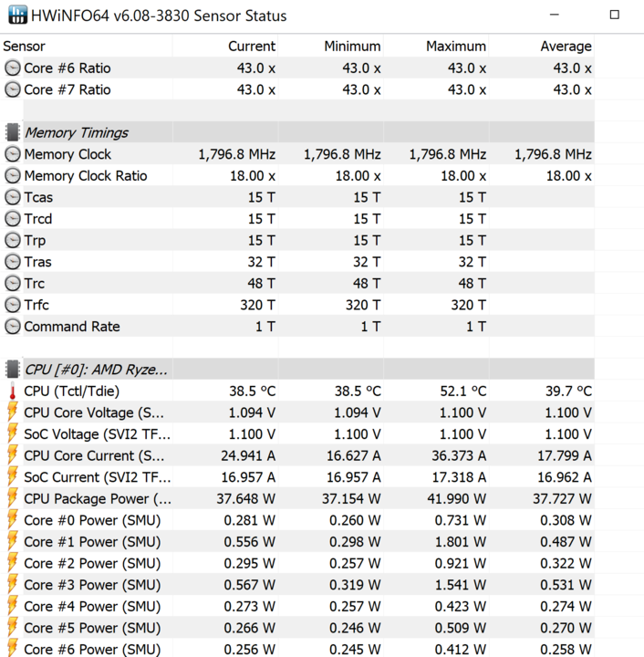
Task: Click the clock icon beside Command Rate
Action: 13,326
